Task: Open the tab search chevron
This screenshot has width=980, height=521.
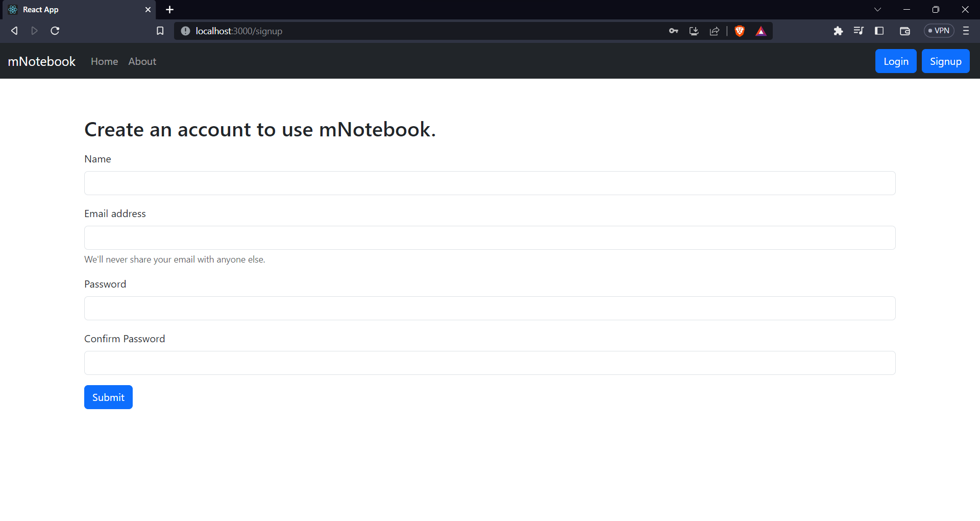Action: (878, 9)
